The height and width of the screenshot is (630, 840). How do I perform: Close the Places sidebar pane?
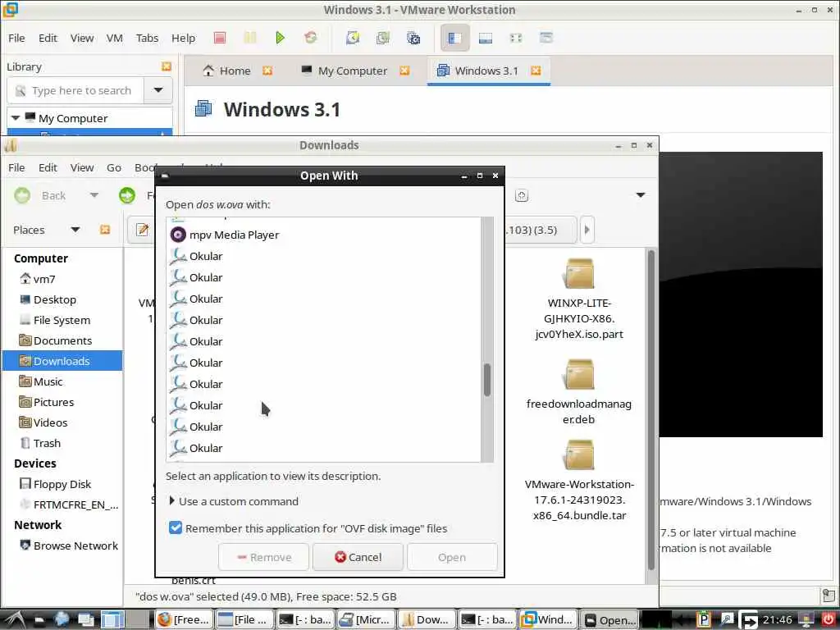[105, 230]
